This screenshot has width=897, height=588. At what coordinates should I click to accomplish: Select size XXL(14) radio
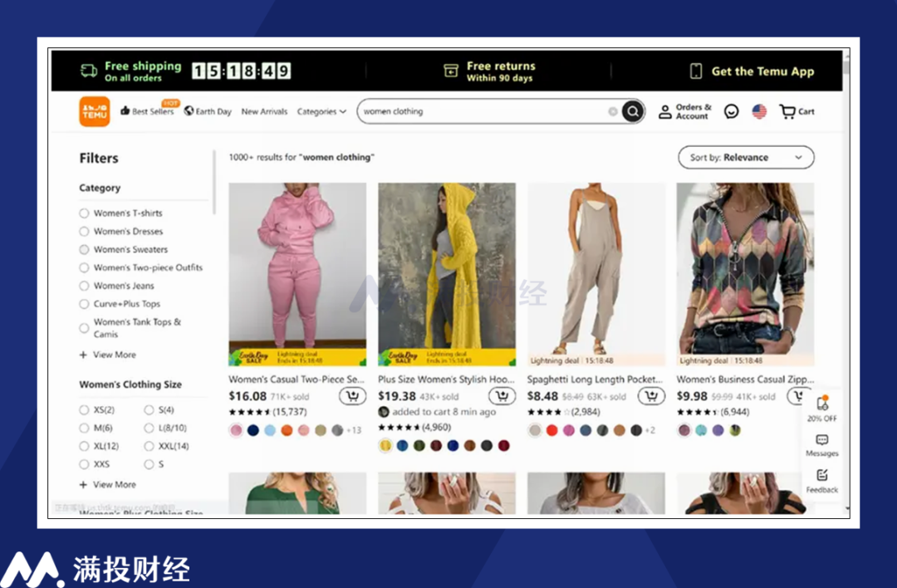click(149, 446)
